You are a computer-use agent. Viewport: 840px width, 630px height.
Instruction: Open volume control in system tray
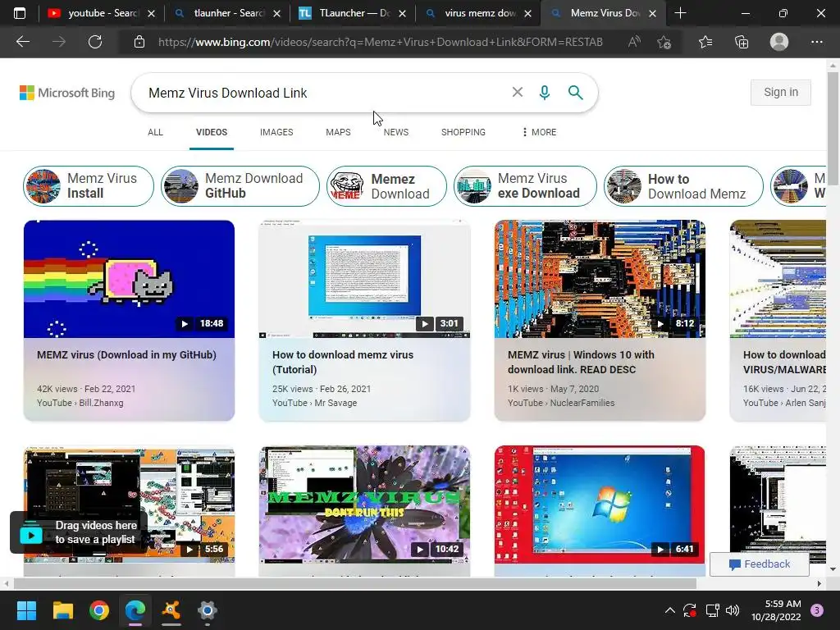[x=733, y=610]
